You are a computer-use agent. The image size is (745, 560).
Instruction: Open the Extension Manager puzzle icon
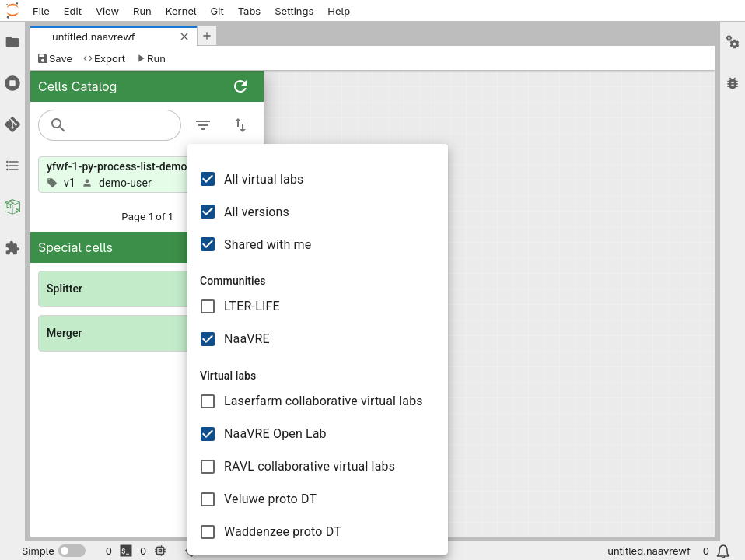coord(12,248)
